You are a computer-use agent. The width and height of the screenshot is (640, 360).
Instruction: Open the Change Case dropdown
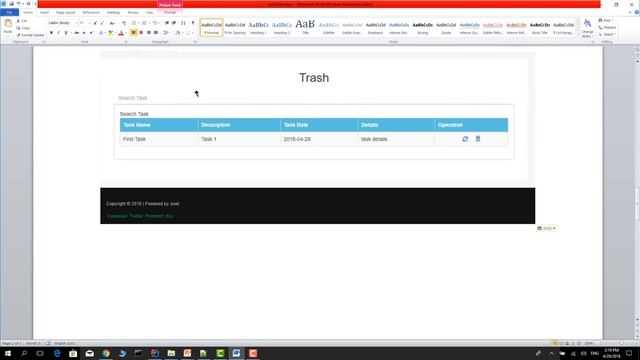pyautogui.click(x=113, y=23)
